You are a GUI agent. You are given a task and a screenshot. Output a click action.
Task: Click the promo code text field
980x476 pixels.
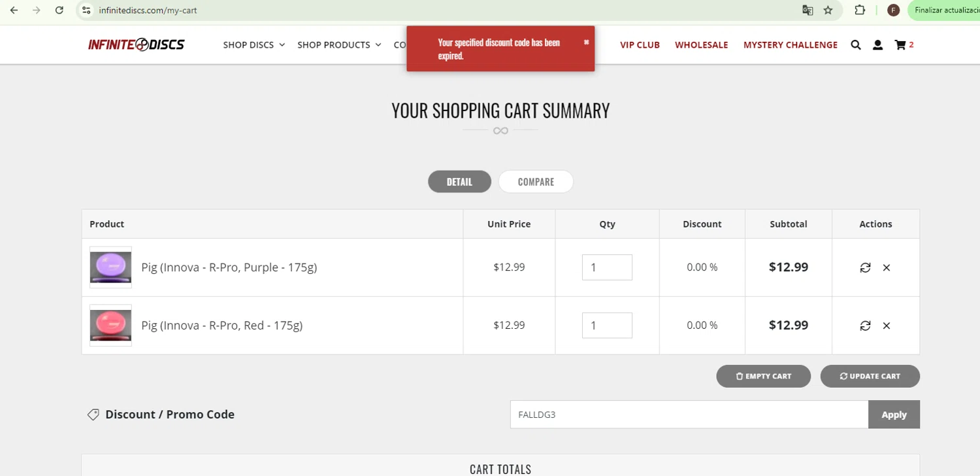tap(689, 415)
